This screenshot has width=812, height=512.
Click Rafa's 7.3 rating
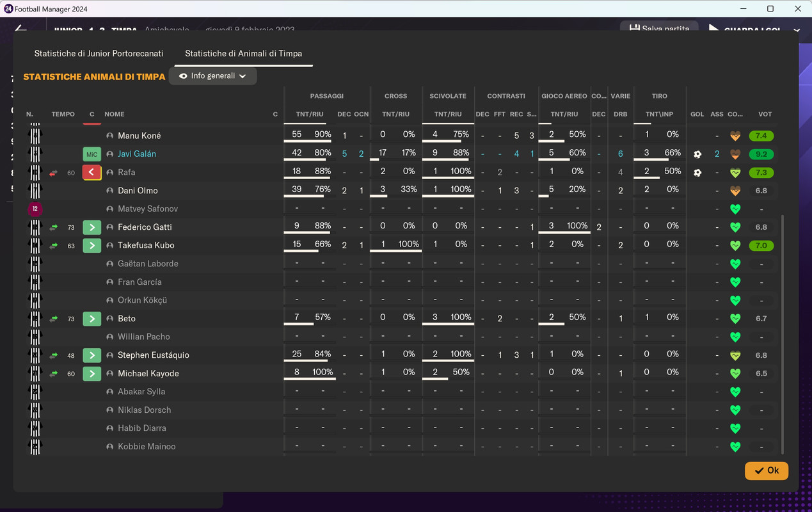click(761, 173)
